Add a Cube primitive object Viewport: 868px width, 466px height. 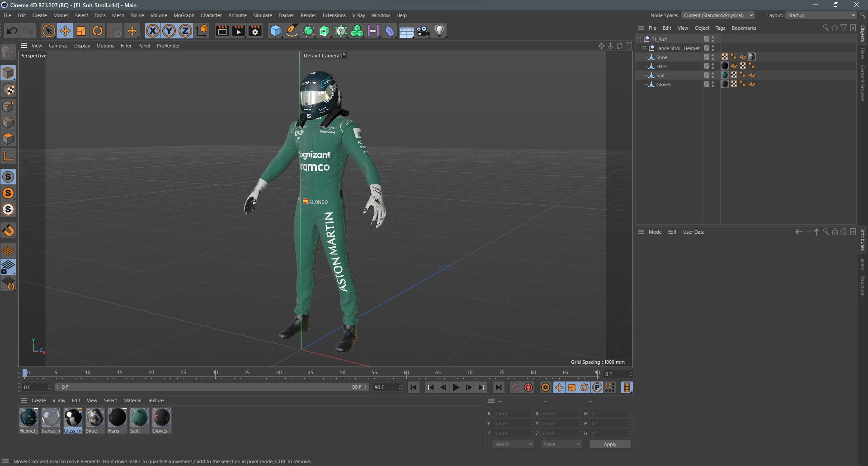(275, 31)
